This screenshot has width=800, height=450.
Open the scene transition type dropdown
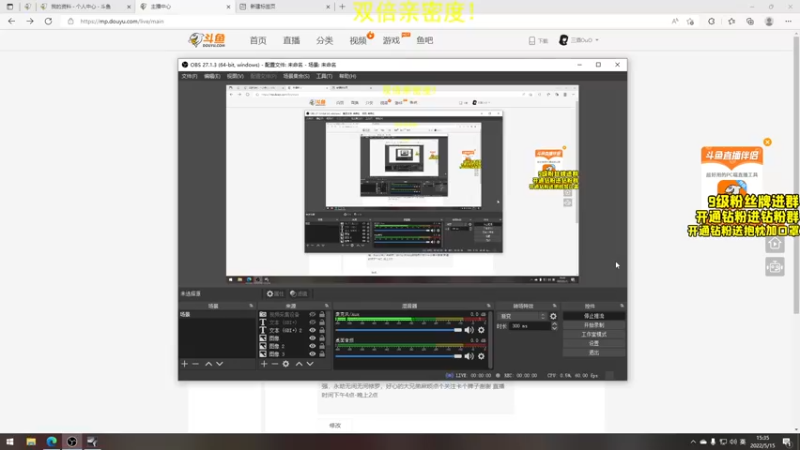tap(522, 316)
